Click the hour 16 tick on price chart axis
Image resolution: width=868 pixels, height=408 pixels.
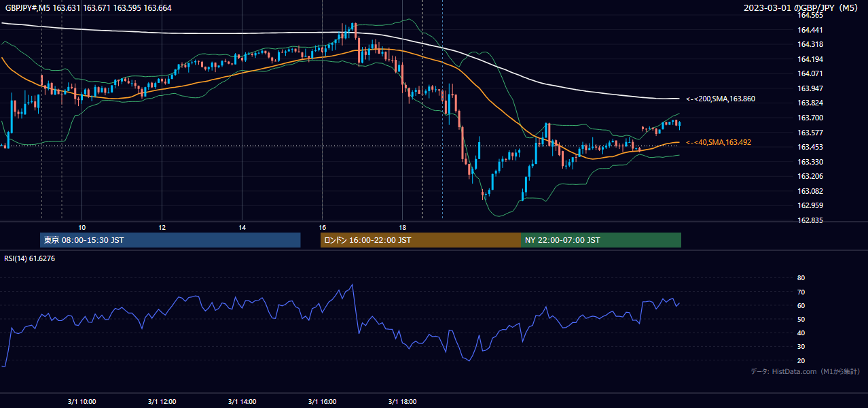pyautogui.click(x=322, y=227)
